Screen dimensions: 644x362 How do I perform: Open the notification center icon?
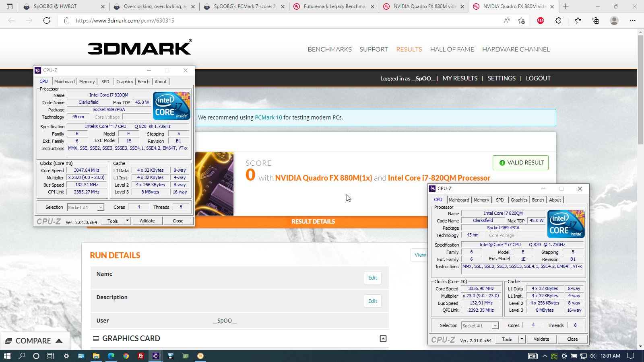(x=631, y=356)
